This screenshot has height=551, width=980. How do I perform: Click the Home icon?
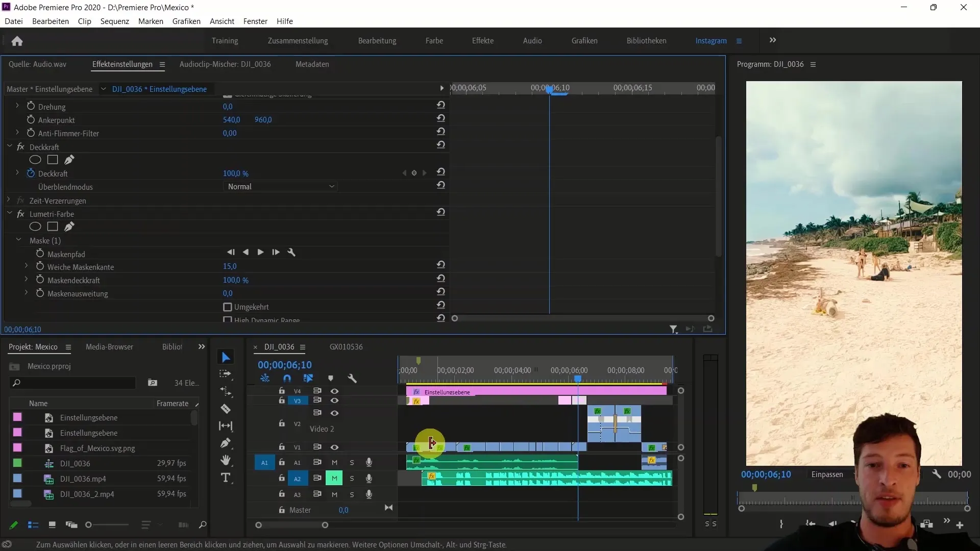click(17, 41)
